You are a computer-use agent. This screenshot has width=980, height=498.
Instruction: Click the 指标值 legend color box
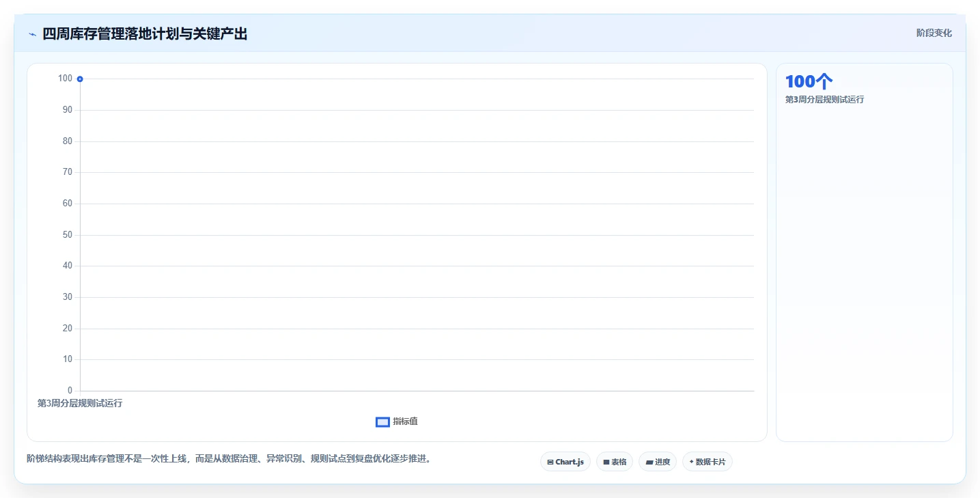click(382, 422)
